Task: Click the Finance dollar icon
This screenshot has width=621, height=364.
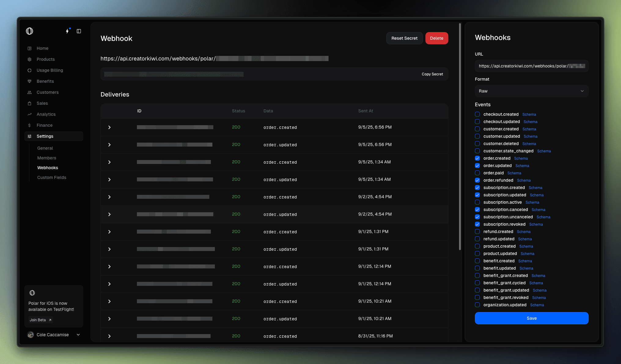Action: [29, 125]
